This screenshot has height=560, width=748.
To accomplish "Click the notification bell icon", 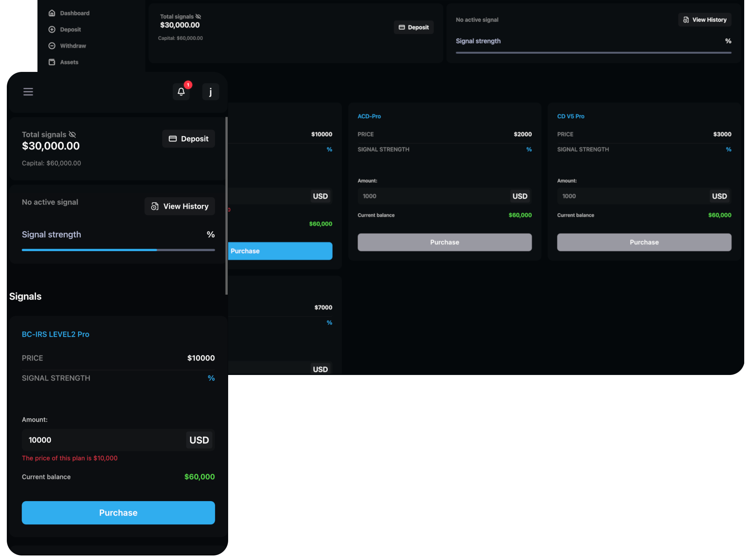I will (181, 92).
